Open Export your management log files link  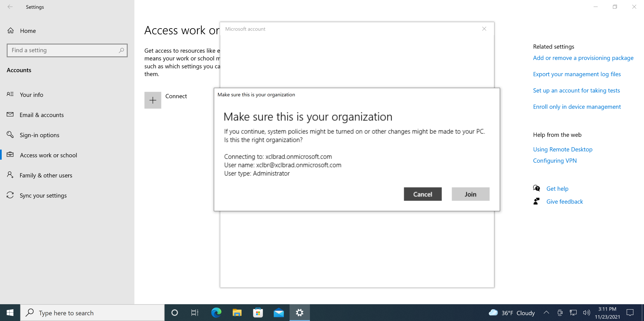point(577,74)
